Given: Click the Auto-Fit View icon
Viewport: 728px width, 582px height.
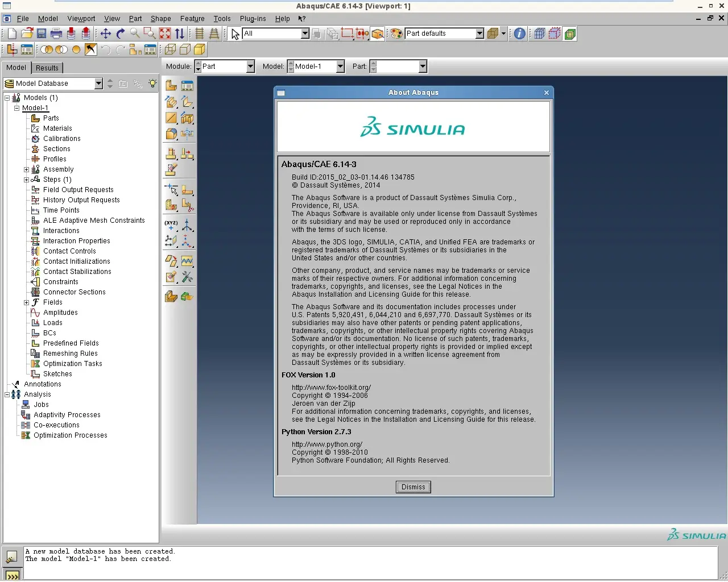Looking at the screenshot, I should [x=165, y=34].
